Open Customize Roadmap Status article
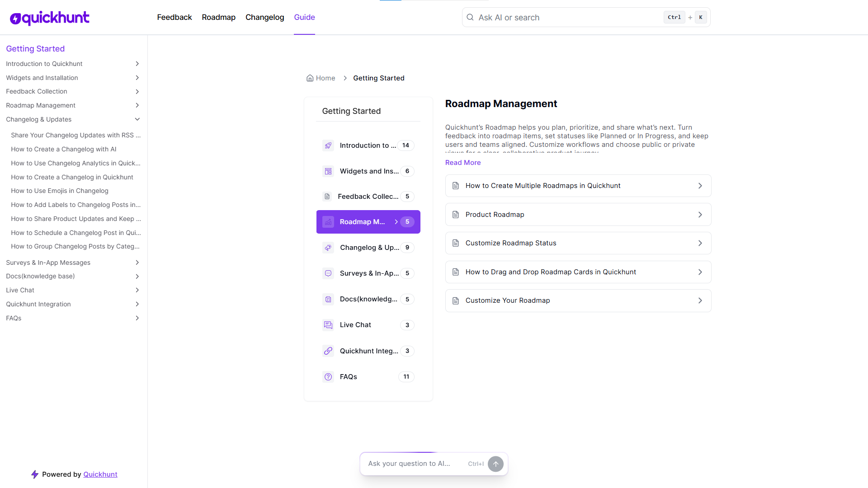The height and width of the screenshot is (488, 868). point(578,243)
